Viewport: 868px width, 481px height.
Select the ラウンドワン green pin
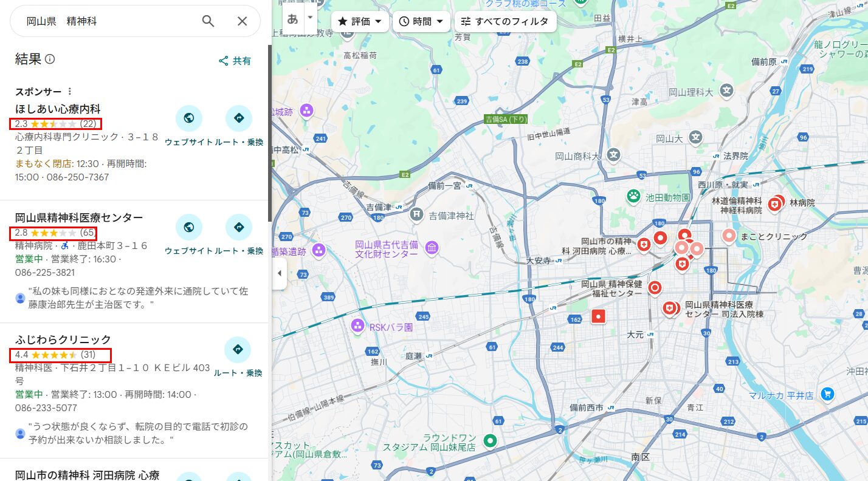(491, 440)
